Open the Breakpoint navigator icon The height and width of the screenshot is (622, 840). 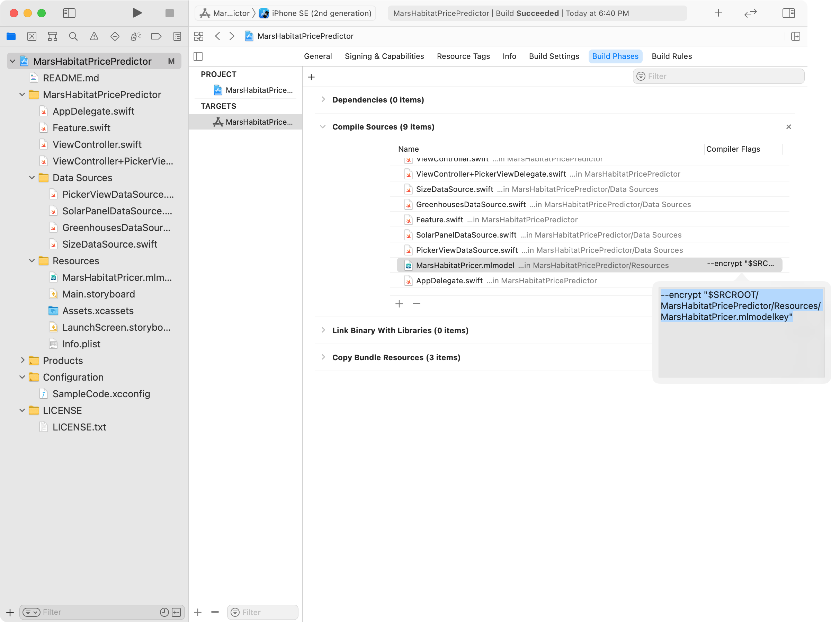(156, 36)
